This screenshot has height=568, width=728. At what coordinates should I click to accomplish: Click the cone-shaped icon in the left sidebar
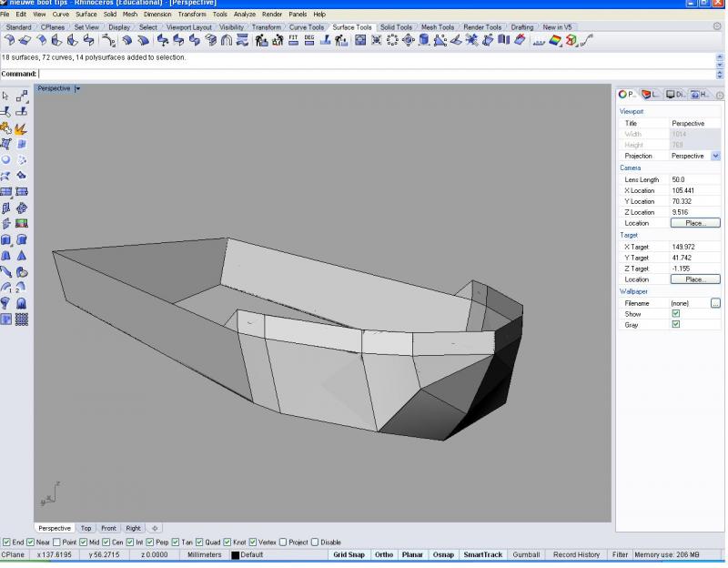click(21, 256)
